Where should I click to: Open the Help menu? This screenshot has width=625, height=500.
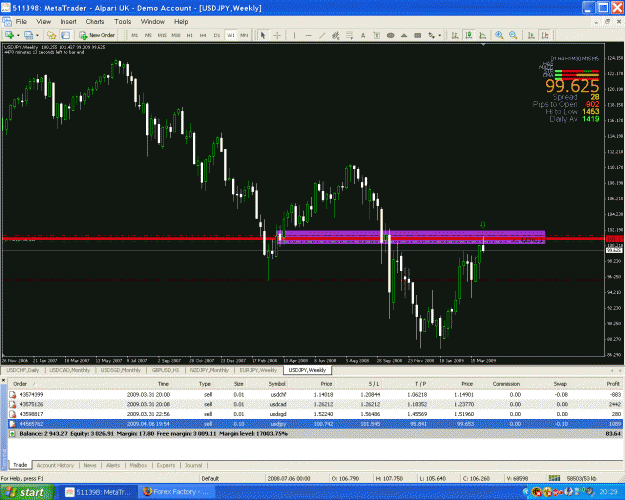click(181, 22)
